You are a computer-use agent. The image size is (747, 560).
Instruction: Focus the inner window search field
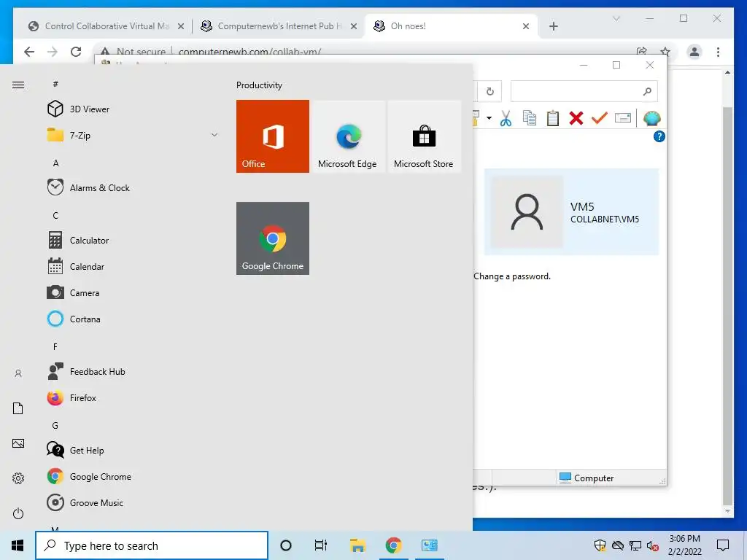(584, 91)
